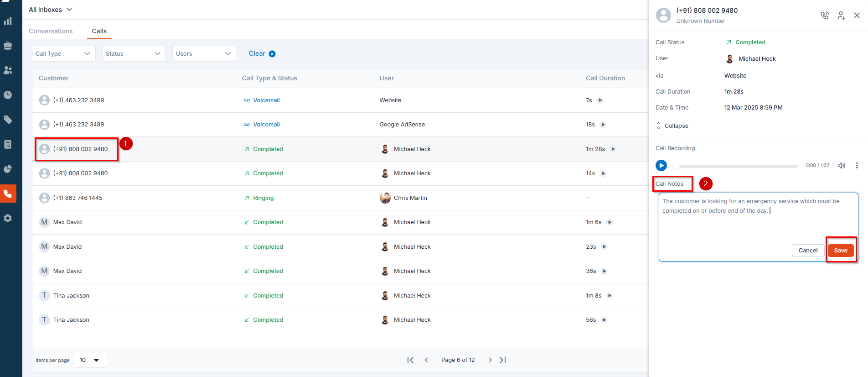Open the Users filter dropdown

coord(204,53)
